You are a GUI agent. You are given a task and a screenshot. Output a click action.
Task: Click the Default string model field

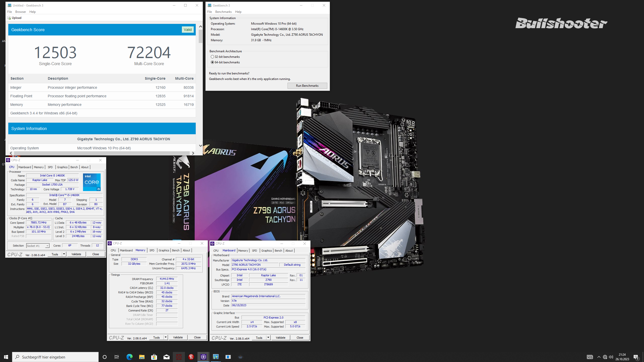tap(292, 265)
